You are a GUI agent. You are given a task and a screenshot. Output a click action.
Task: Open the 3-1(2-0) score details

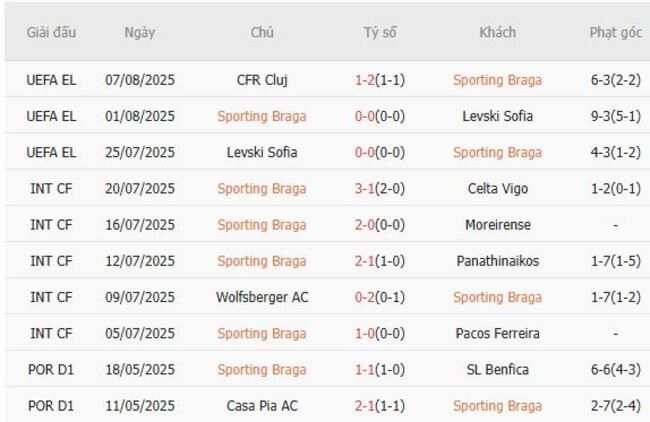click(379, 188)
